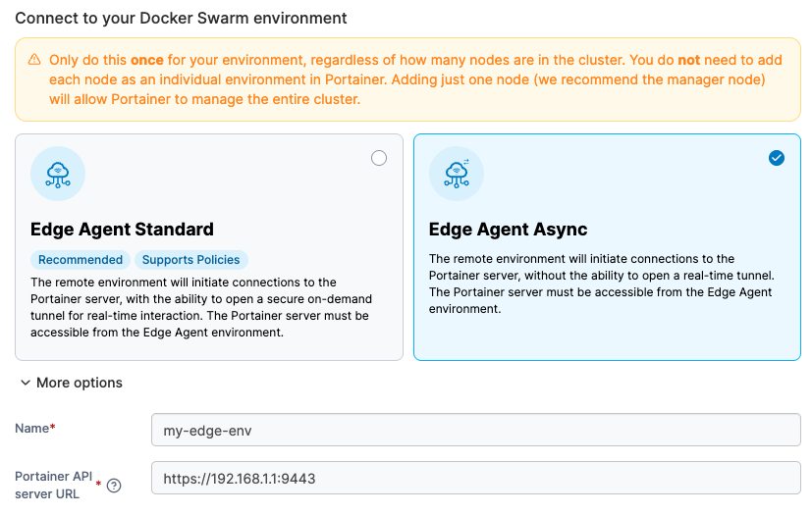Select the Edge Agent Async heading
The height and width of the screenshot is (515, 812).
508,230
